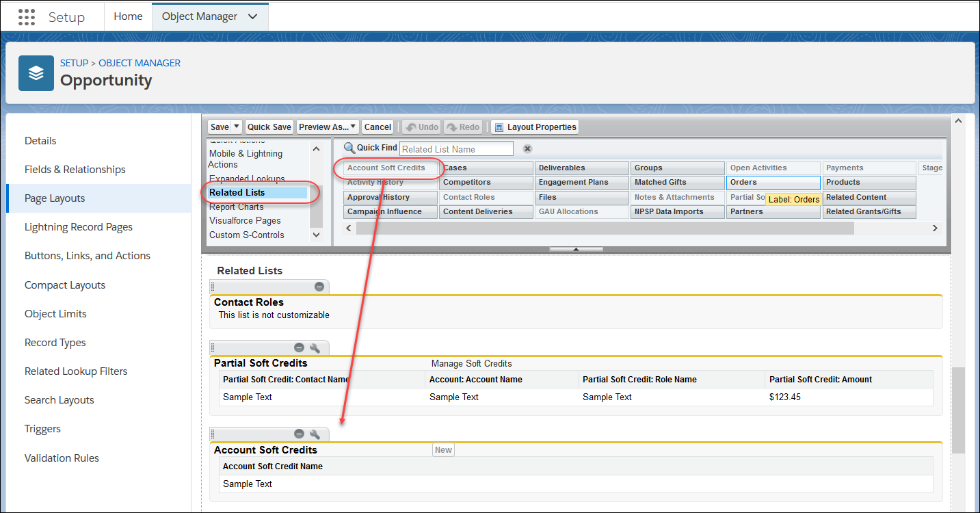Click the Redo icon in the toolbar
Image resolution: width=980 pixels, height=513 pixels.
tap(462, 127)
